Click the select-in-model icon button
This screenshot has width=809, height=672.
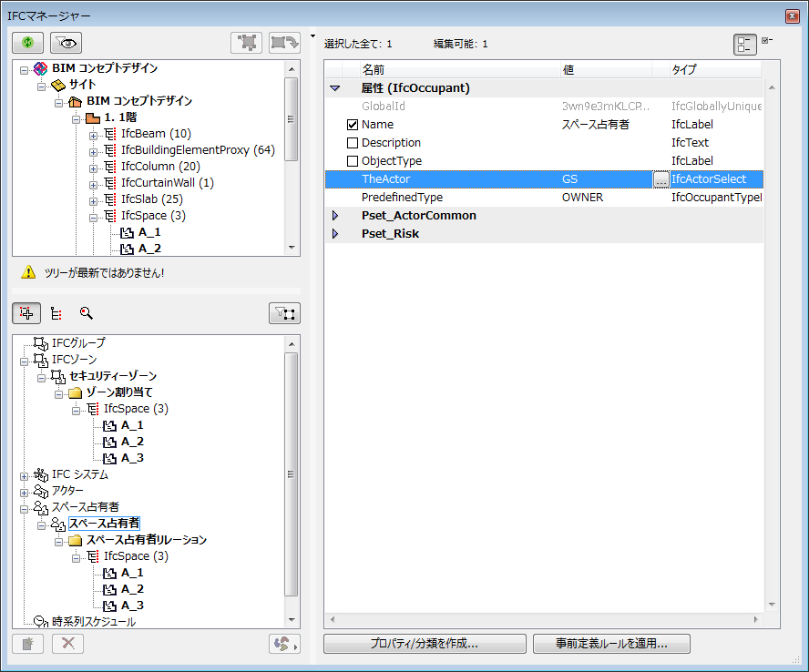[x=247, y=43]
